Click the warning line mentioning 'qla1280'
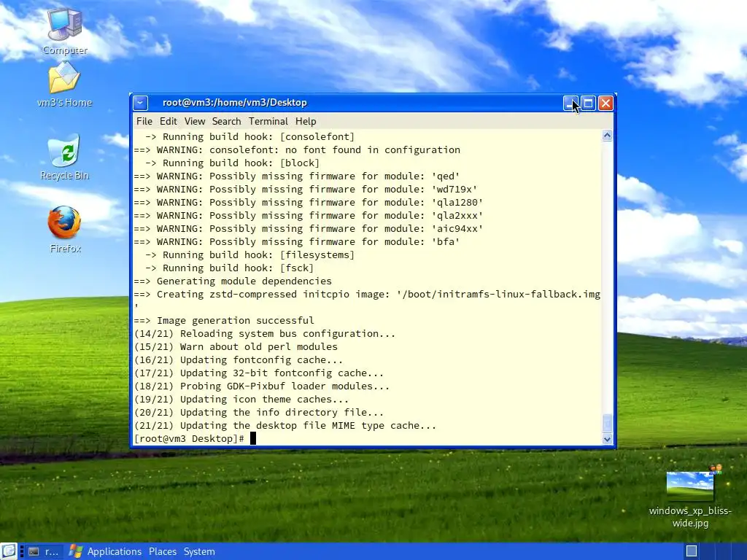Viewport: 747px width, 560px height. (x=309, y=203)
